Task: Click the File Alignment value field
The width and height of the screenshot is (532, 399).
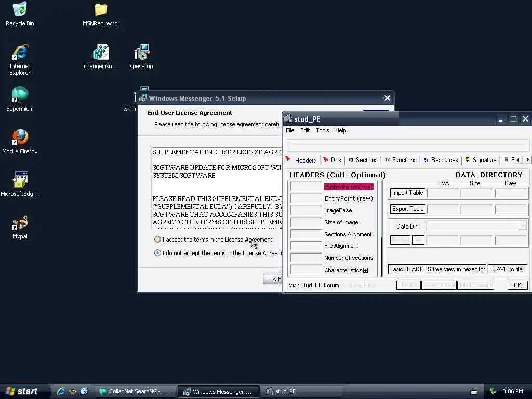Action: [x=305, y=246]
